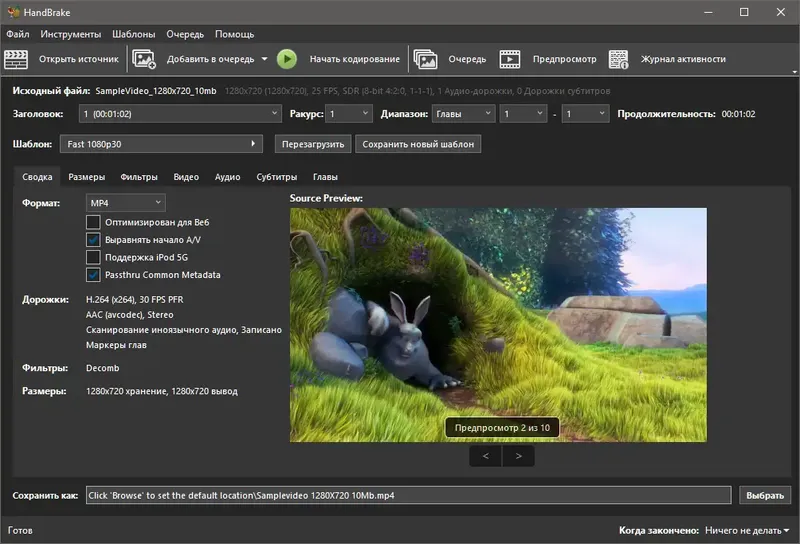
Task: Click the Перезагрузить button
Action: pyautogui.click(x=312, y=144)
